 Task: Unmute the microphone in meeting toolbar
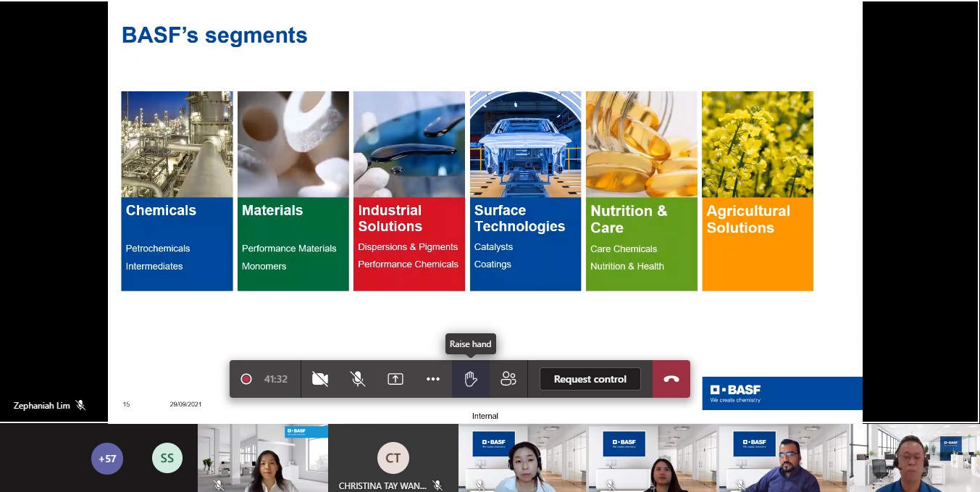(357, 379)
